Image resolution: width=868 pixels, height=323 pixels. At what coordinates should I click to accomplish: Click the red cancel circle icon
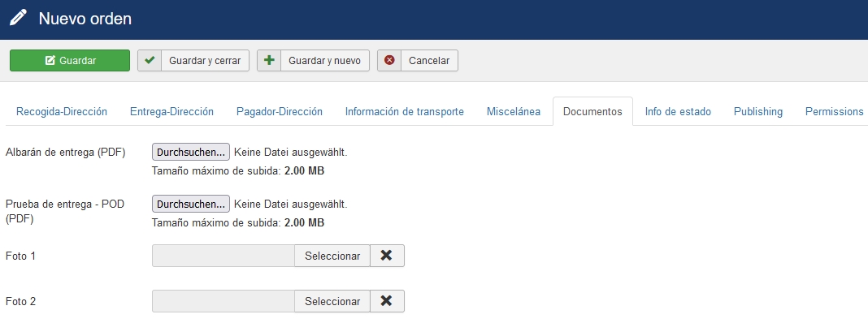(x=389, y=60)
